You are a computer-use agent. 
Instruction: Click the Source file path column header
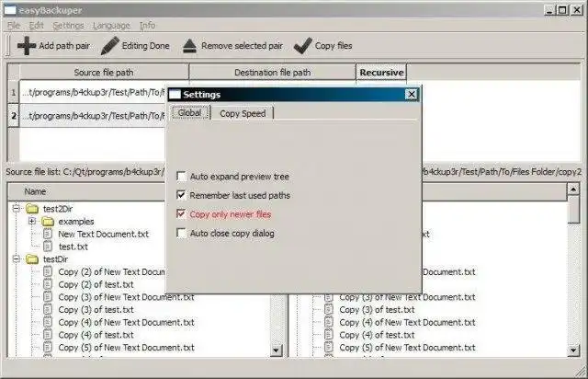[104, 72]
